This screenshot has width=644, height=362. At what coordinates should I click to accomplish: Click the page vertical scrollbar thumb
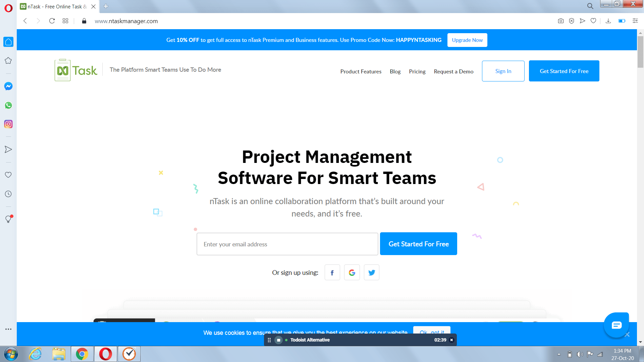click(x=640, y=52)
